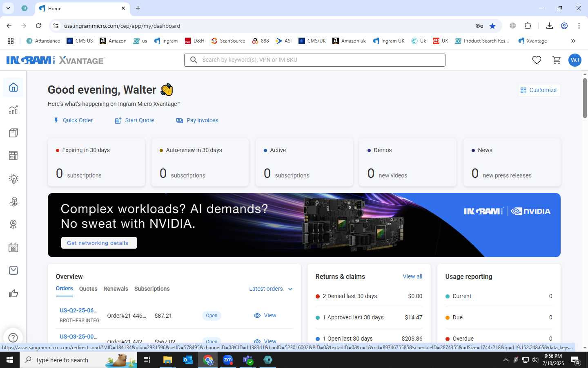Open the storefront sidebar icon
This screenshot has width=588, height=368.
point(13,156)
